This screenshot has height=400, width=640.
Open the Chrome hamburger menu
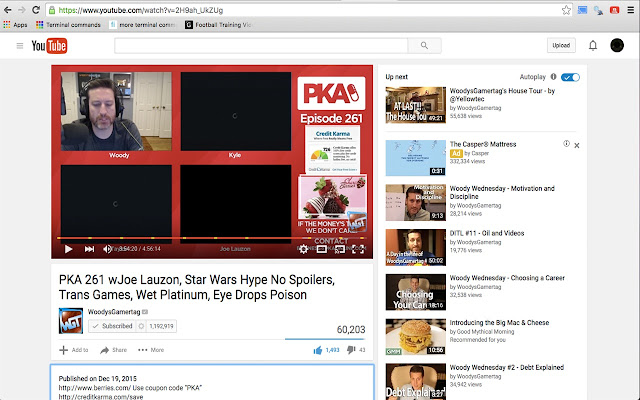pos(631,10)
